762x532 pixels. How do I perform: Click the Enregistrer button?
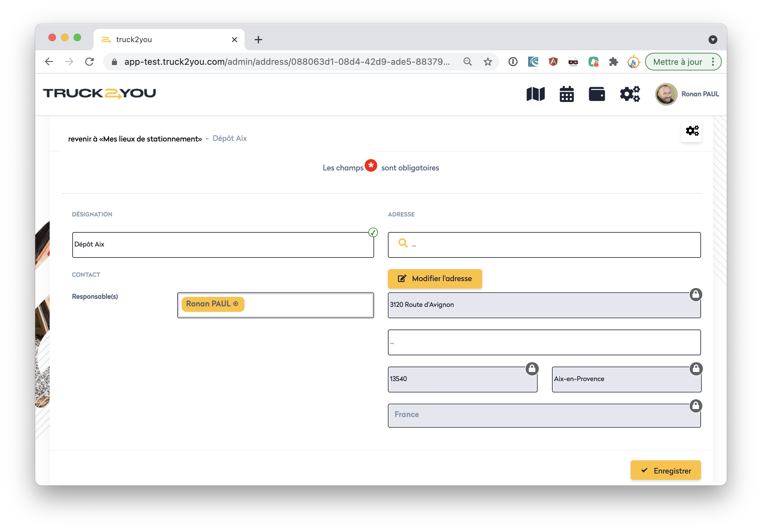click(665, 470)
